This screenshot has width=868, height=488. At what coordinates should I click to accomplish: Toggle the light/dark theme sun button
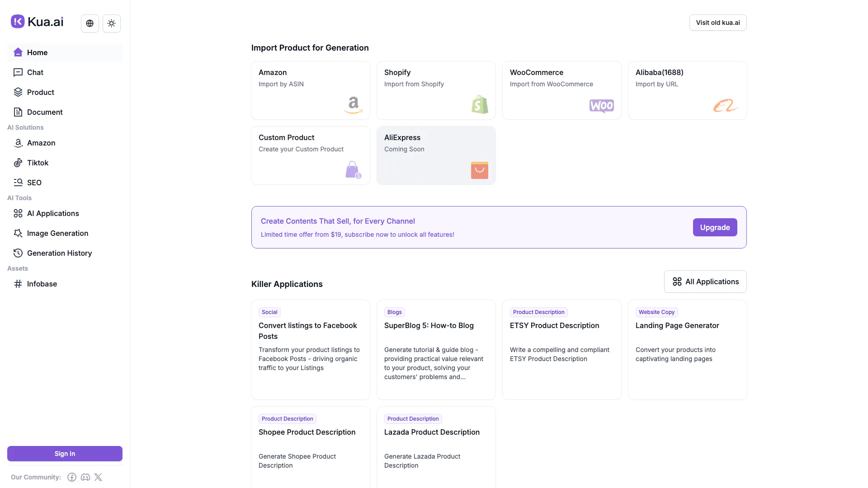112,23
